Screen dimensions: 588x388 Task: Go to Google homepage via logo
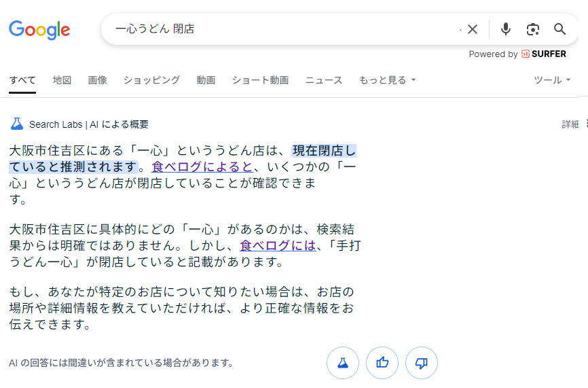[39, 30]
